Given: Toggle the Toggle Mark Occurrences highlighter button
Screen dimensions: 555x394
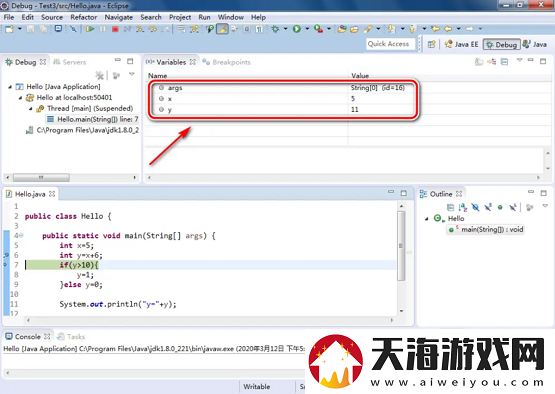Looking at the screenshot, I should [222, 29].
